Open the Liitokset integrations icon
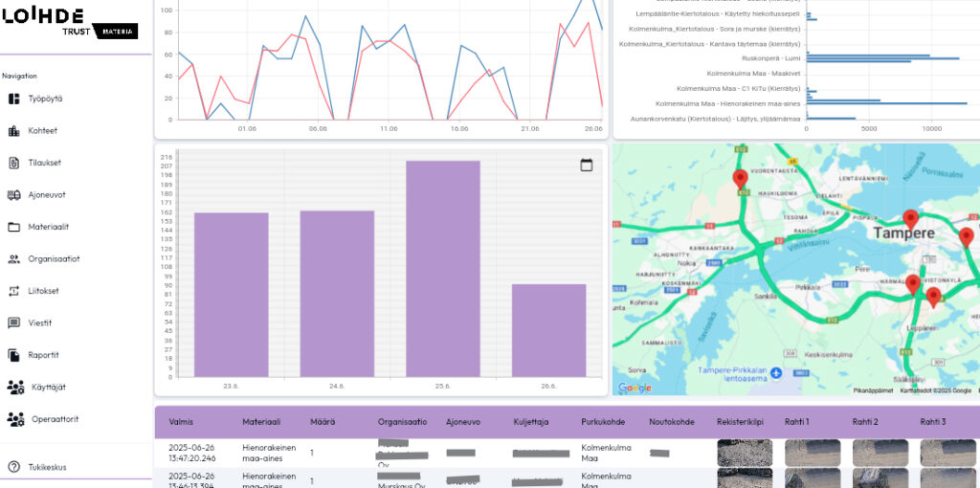The height and width of the screenshot is (488, 980). (x=13, y=291)
